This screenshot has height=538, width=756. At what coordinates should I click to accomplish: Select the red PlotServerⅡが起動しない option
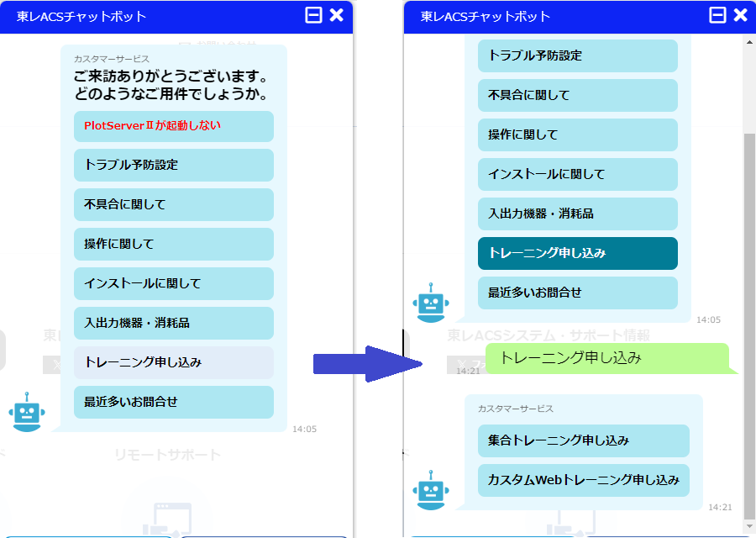(x=173, y=126)
